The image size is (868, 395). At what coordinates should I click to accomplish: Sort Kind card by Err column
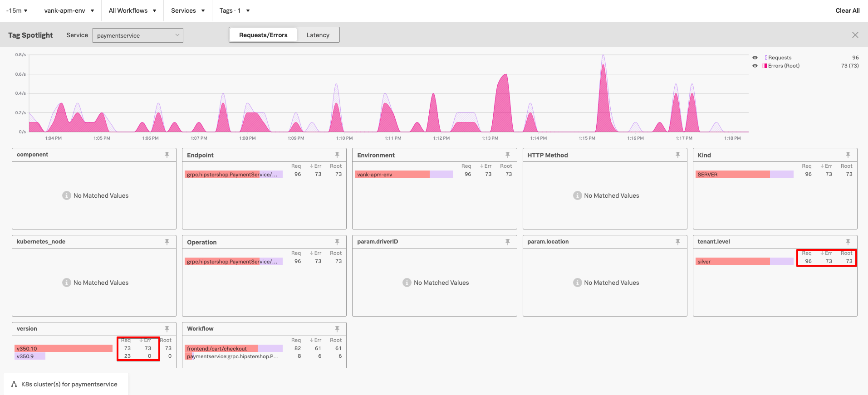[826, 166]
